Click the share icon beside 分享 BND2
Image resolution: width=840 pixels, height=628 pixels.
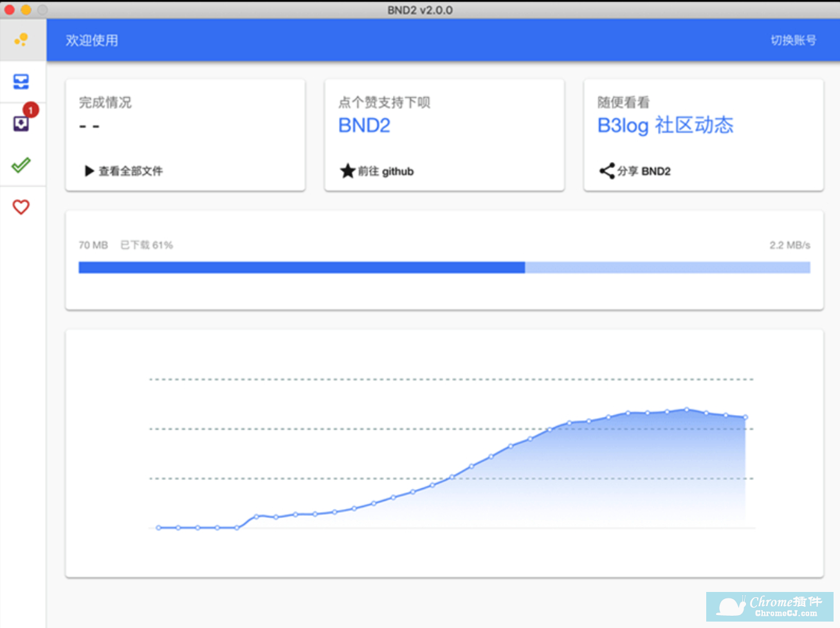coord(607,171)
